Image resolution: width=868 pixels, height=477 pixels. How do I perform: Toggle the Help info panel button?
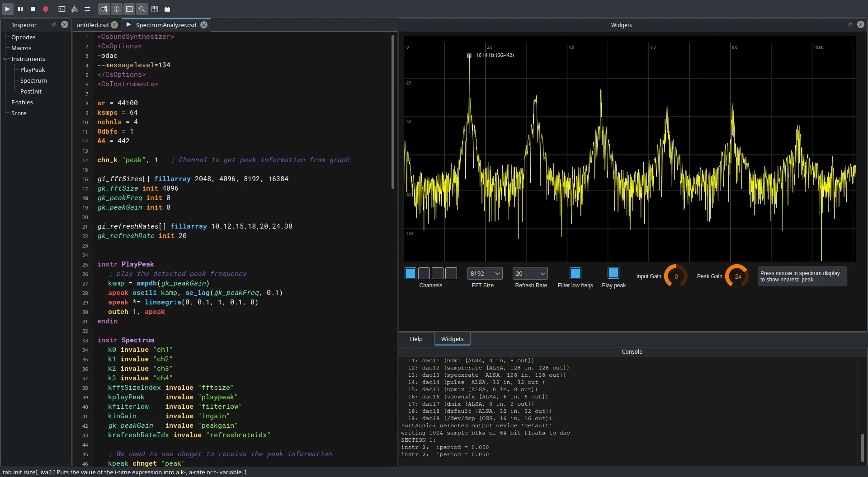tap(117, 9)
